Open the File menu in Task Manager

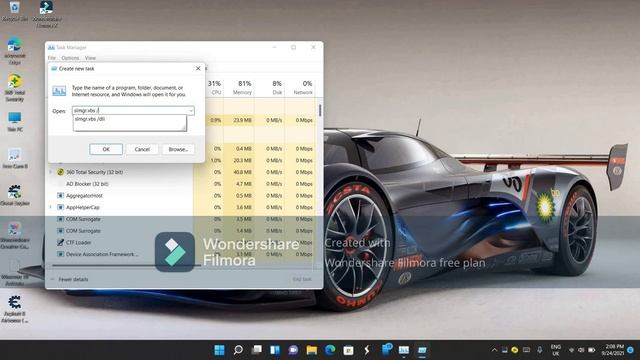(52, 58)
